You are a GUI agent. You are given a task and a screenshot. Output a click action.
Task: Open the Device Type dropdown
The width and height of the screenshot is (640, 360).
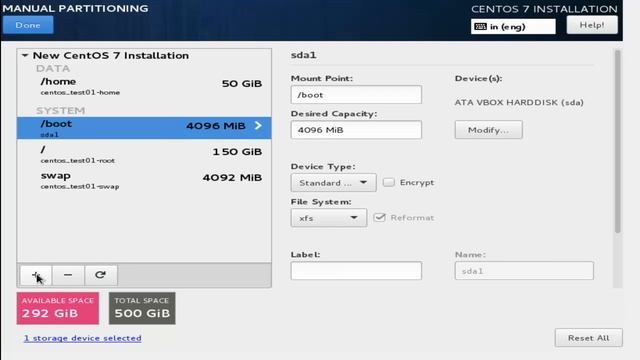point(333,182)
